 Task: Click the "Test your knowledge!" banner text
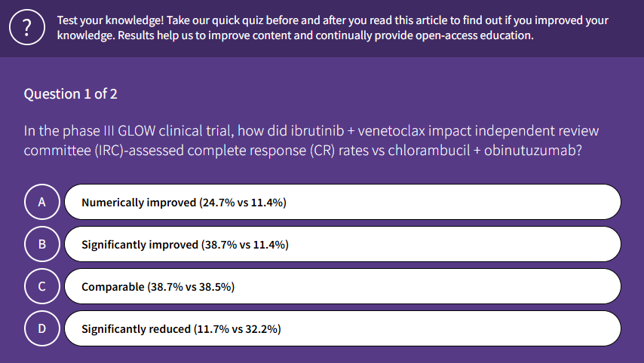tap(111, 20)
